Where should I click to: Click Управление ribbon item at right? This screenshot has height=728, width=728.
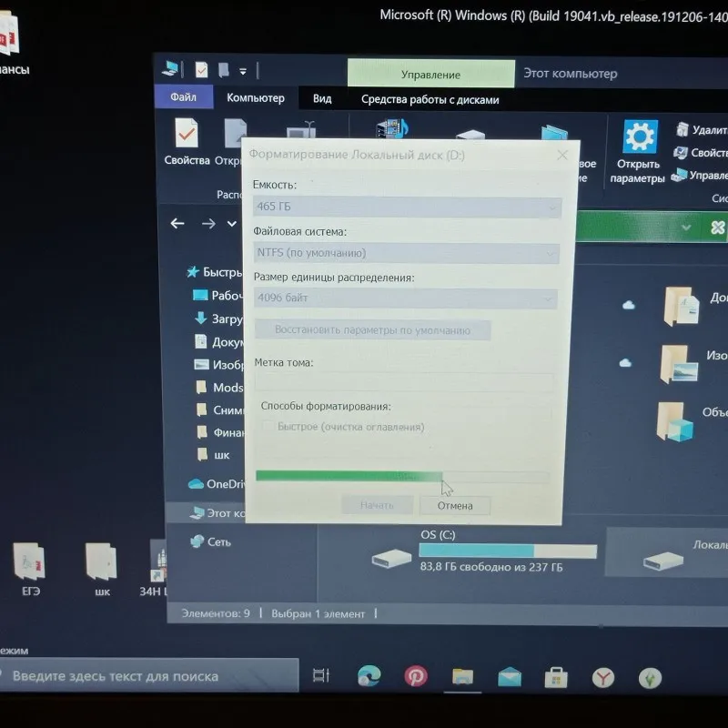[x=699, y=175]
